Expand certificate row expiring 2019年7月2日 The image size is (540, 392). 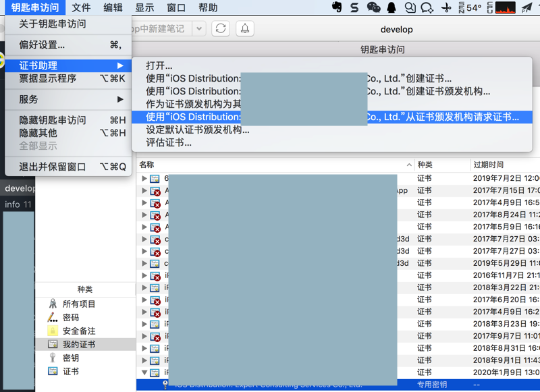144,178
